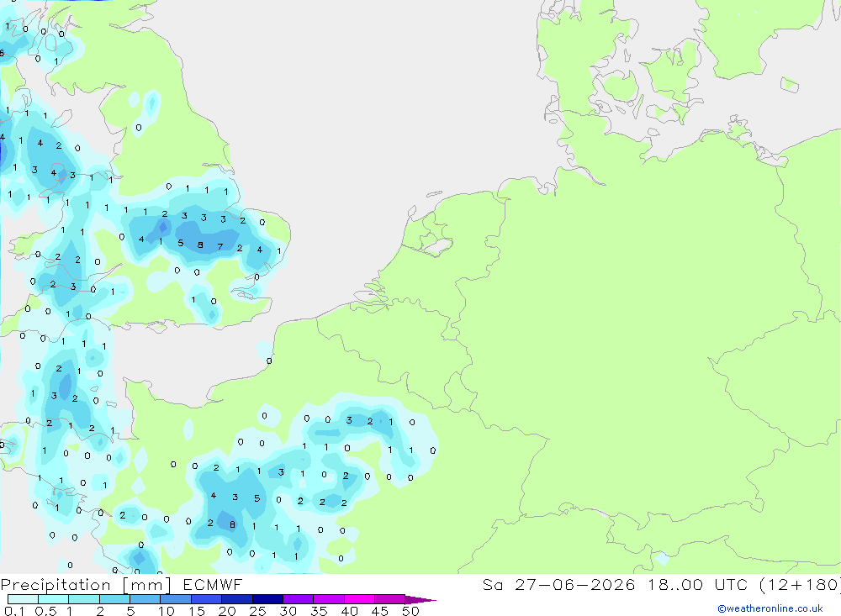Click the legend label "15"
The width and height of the screenshot is (841, 616).
coord(197,611)
